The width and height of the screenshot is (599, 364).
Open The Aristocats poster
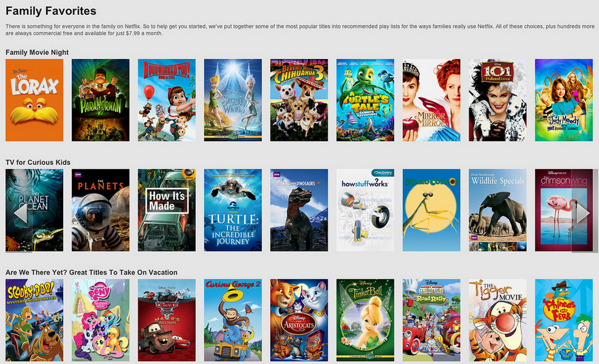pyautogui.click(x=299, y=320)
